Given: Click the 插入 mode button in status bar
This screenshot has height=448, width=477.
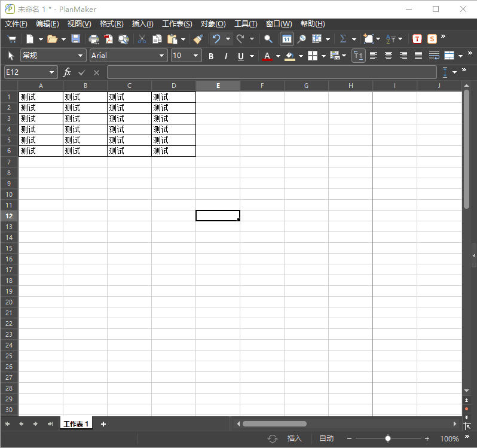Looking at the screenshot, I should [295, 438].
